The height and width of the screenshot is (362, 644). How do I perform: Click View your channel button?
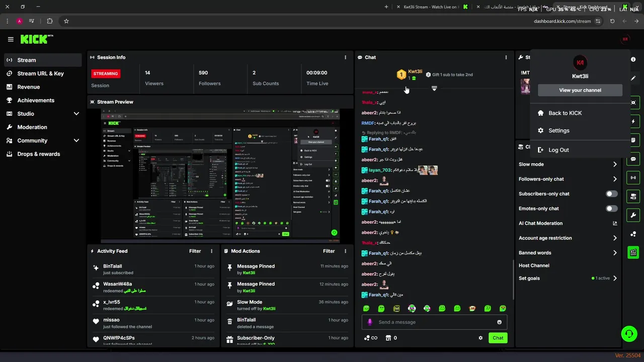coord(580,90)
